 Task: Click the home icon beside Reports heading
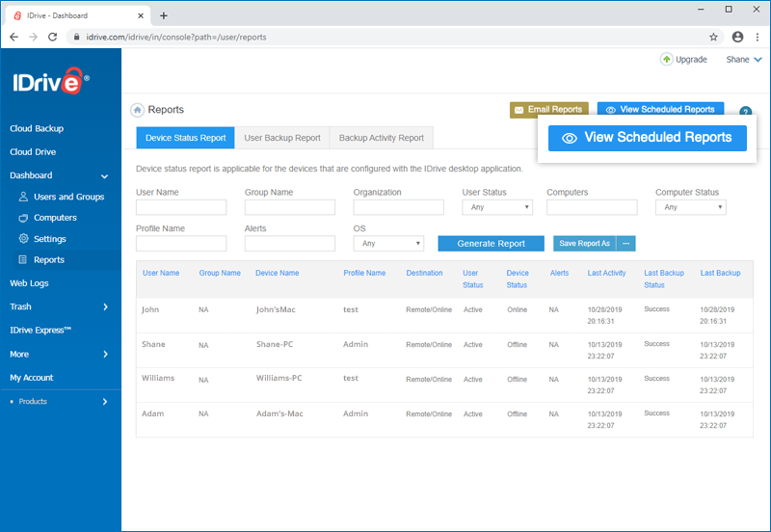pyautogui.click(x=137, y=110)
